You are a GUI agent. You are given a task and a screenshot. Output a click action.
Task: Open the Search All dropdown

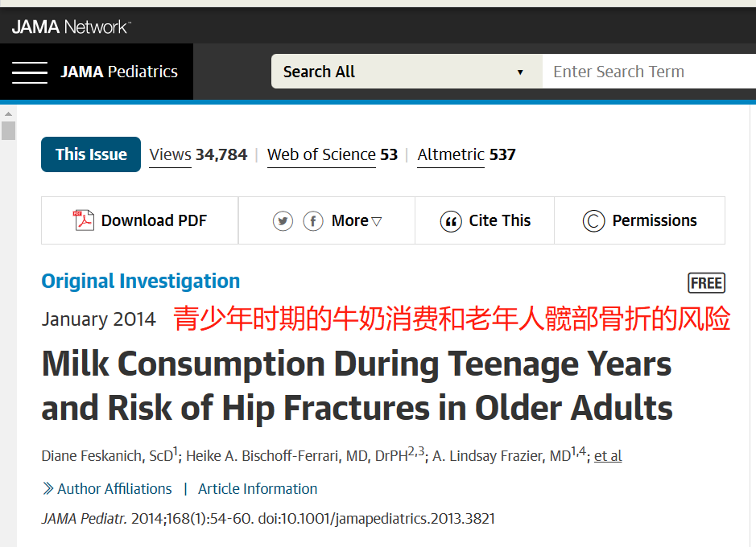point(407,72)
